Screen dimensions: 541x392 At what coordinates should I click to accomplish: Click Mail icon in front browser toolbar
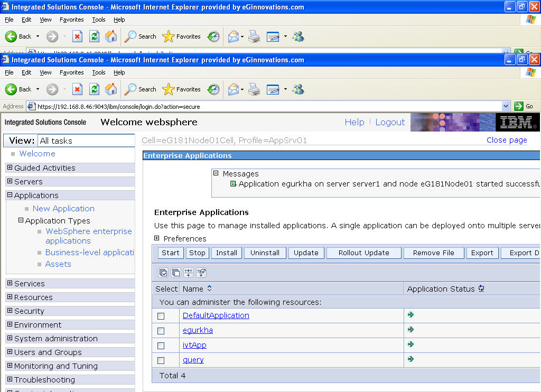pyautogui.click(x=234, y=89)
